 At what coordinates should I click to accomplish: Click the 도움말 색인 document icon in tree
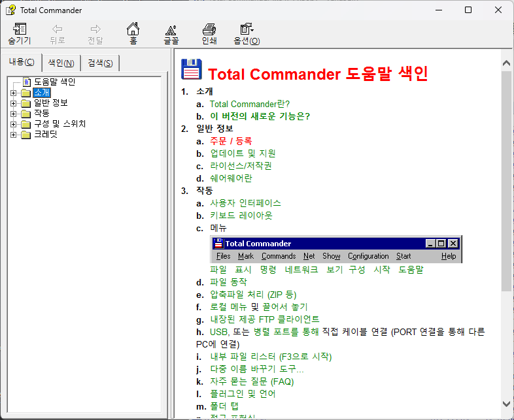[27, 82]
